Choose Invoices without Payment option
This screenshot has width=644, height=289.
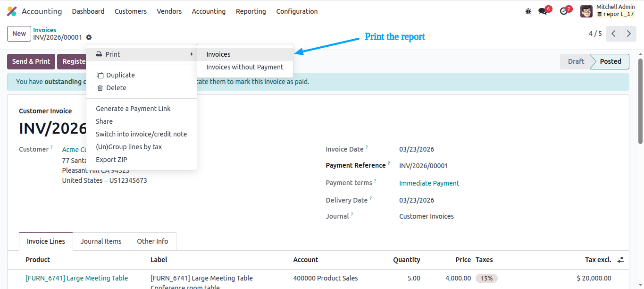pyautogui.click(x=245, y=67)
